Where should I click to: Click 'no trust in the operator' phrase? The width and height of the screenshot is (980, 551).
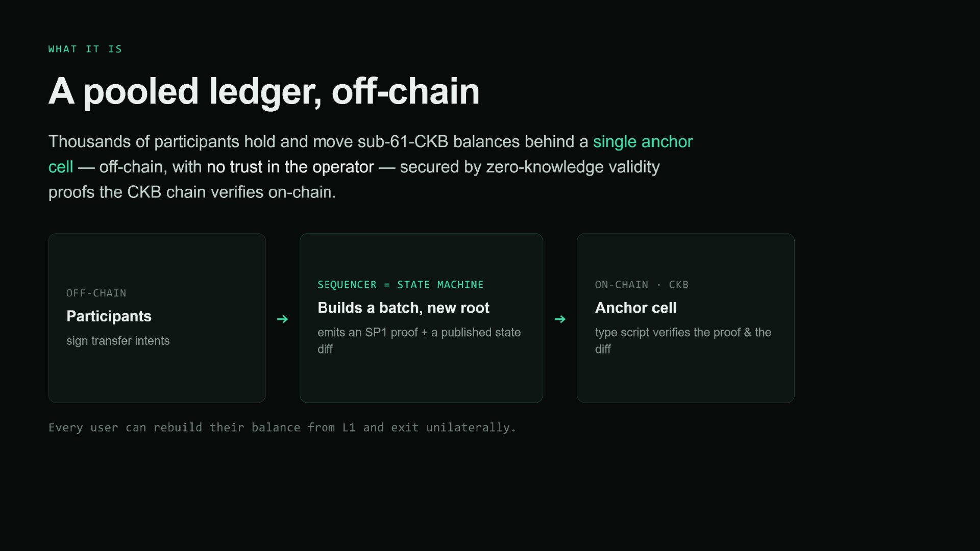[x=290, y=167]
